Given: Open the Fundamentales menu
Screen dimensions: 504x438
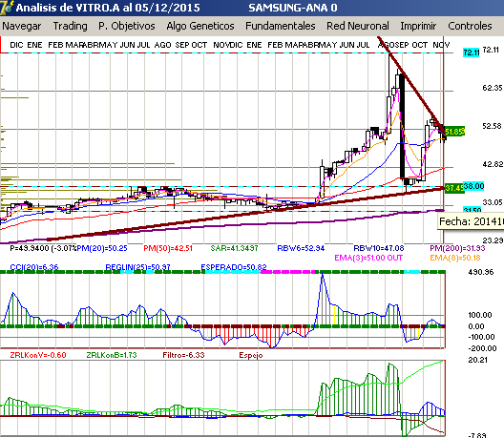Looking at the screenshot, I should [x=281, y=26].
